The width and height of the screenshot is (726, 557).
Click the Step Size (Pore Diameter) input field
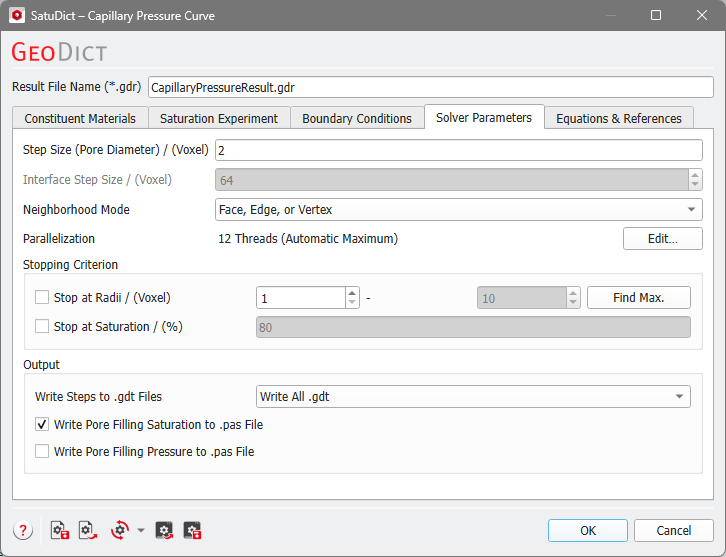pos(458,150)
